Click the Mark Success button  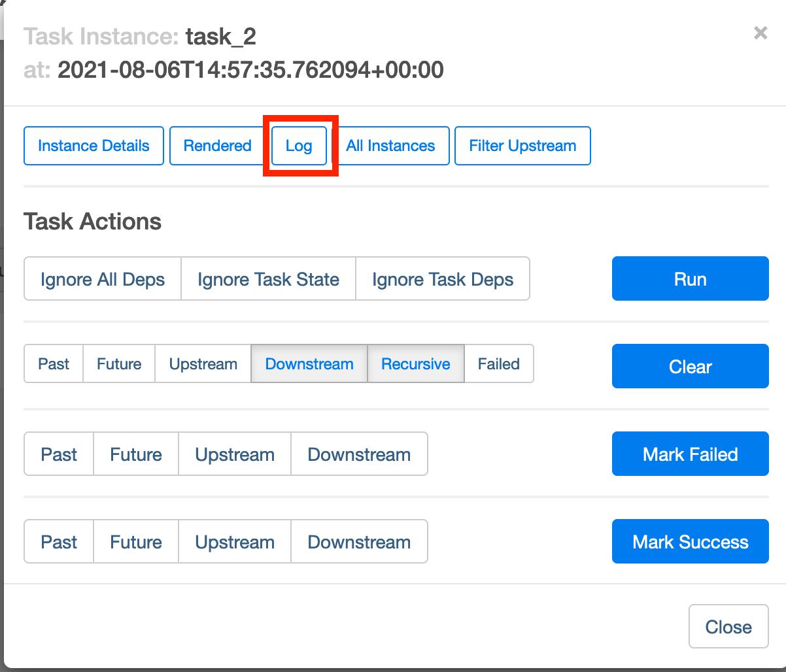pyautogui.click(x=690, y=542)
